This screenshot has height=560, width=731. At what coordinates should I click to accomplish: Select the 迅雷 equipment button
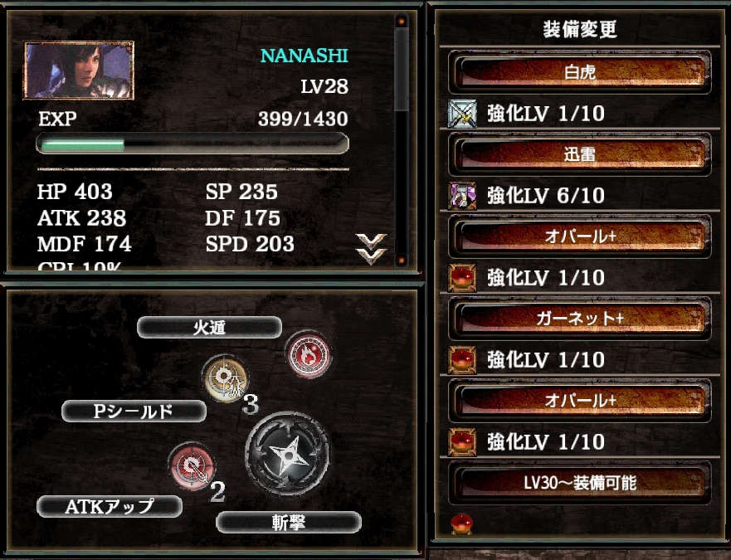click(x=579, y=154)
